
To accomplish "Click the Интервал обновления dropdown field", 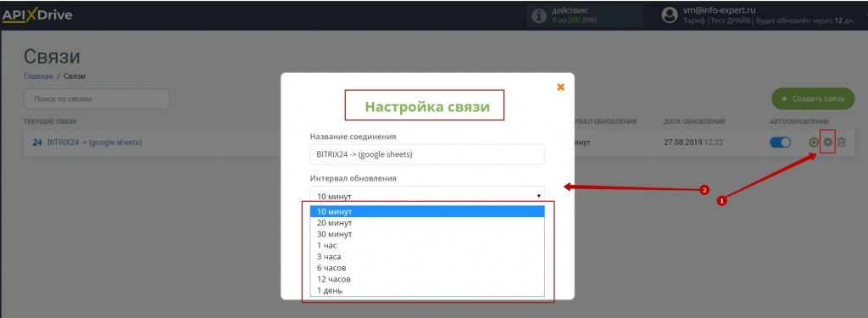I will click(x=427, y=196).
